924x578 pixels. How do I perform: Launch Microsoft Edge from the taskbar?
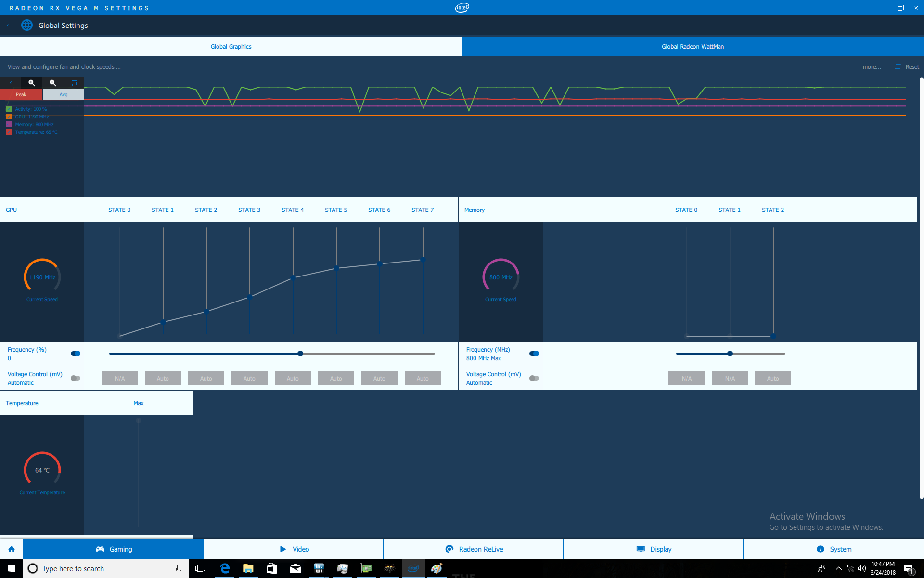225,568
